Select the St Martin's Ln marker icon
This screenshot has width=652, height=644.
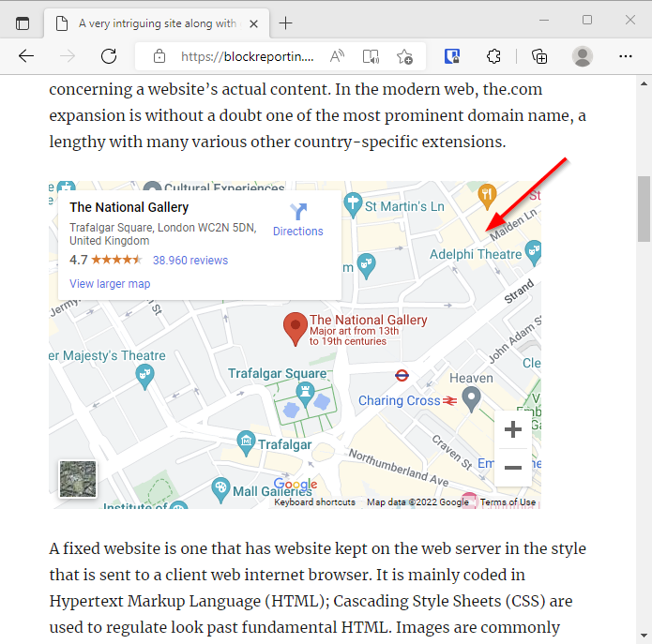[x=353, y=205]
